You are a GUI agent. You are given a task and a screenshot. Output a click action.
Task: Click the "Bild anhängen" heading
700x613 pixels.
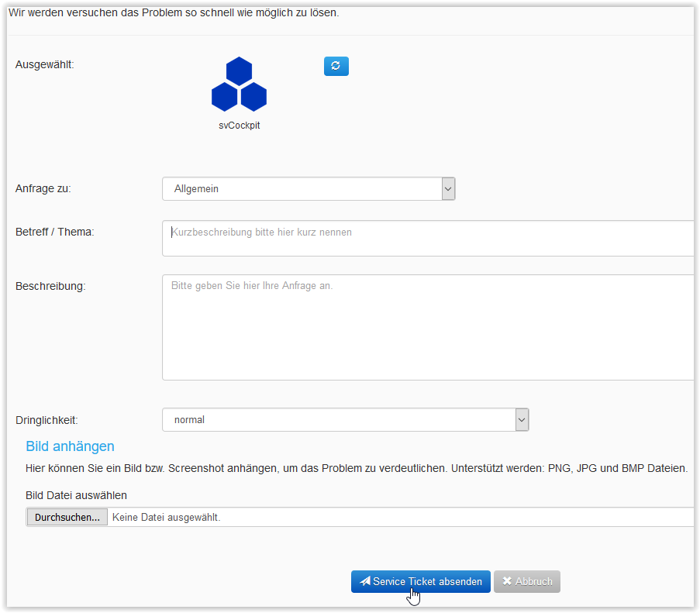(70, 446)
